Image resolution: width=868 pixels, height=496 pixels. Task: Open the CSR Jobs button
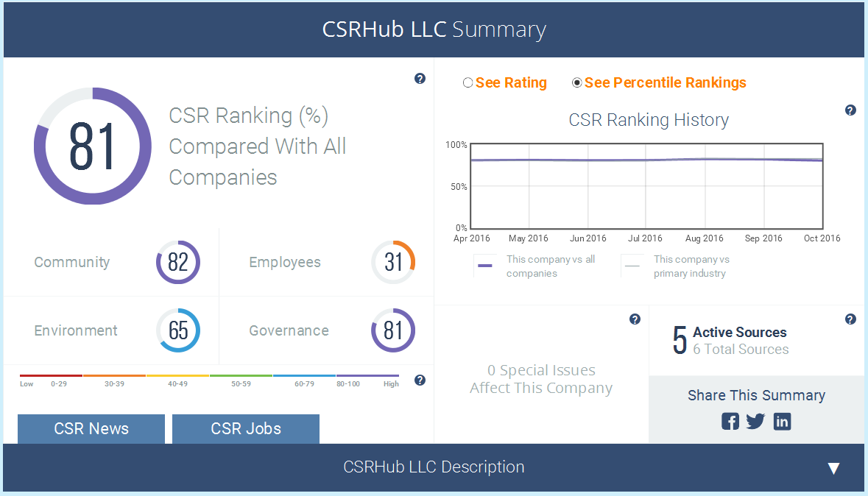pyautogui.click(x=246, y=429)
